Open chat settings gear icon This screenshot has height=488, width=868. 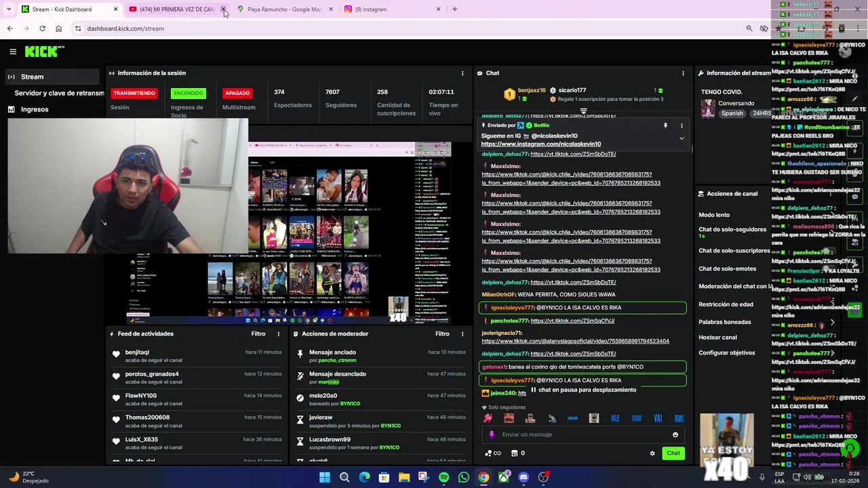tap(652, 453)
